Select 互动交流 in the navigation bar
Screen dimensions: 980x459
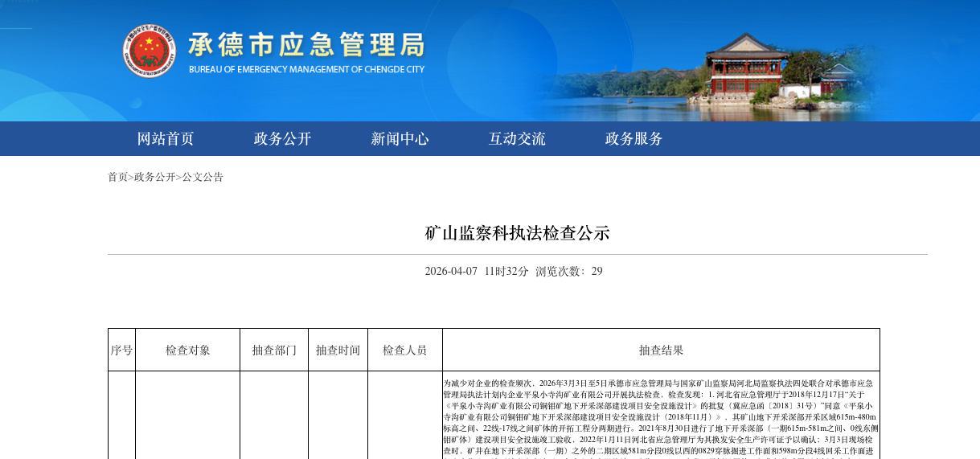click(517, 138)
